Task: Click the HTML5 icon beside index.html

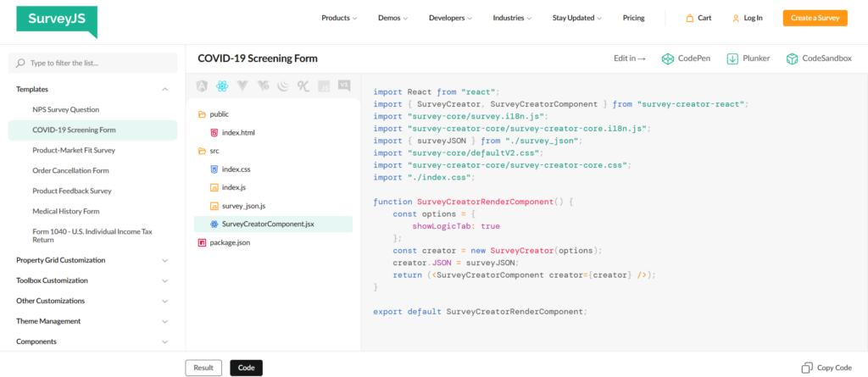Action: (214, 133)
